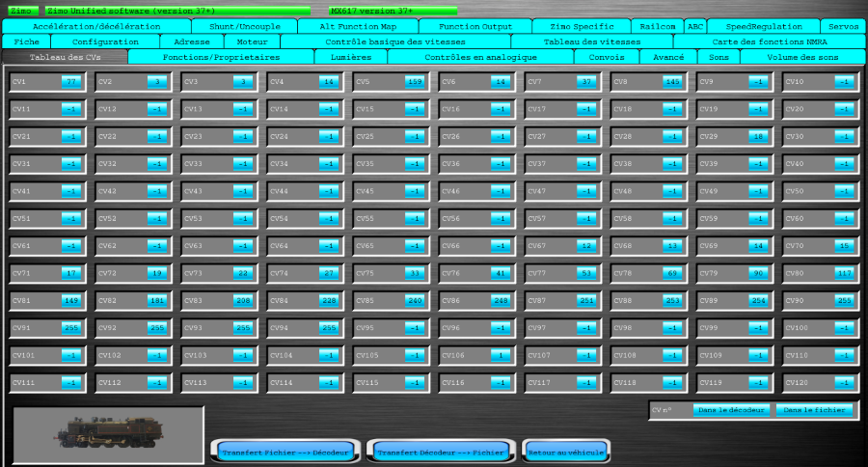Viewport: 868px width, 467px height.
Task: Edit the CV41 value field
Action: point(71,191)
